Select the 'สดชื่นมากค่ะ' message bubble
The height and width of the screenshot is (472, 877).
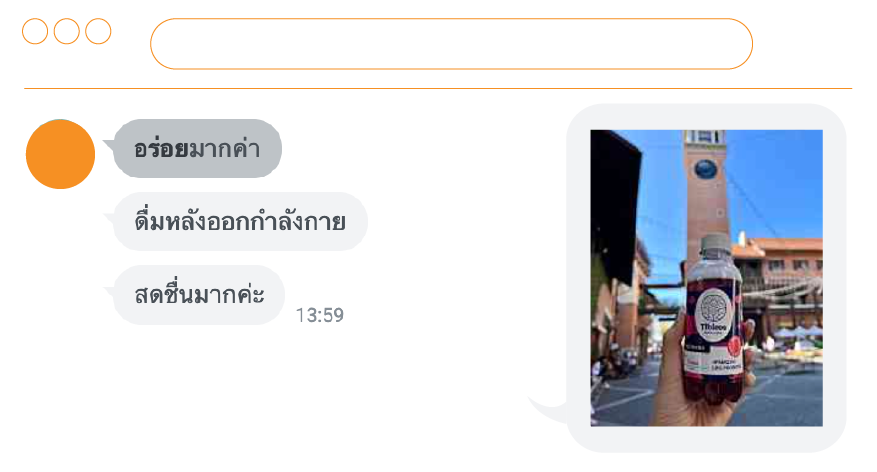199,295
